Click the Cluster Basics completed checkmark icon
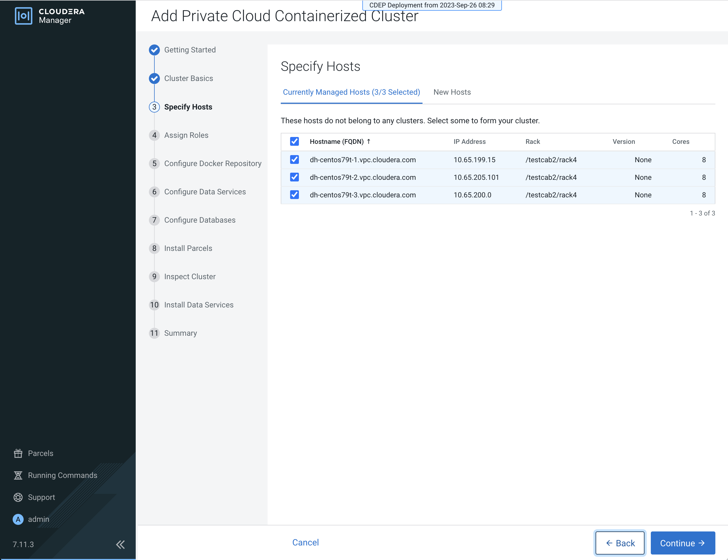728x560 pixels. (x=154, y=78)
